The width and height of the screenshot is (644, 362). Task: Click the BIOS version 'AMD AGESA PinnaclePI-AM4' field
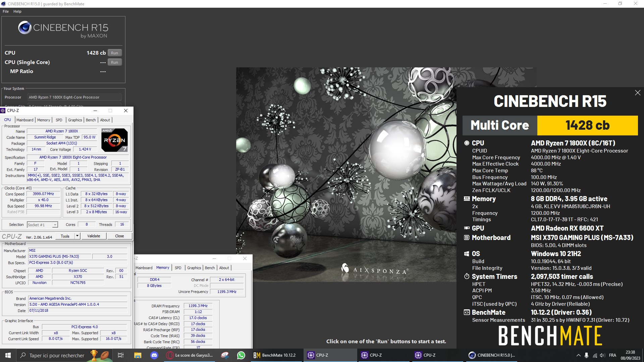tap(78, 305)
